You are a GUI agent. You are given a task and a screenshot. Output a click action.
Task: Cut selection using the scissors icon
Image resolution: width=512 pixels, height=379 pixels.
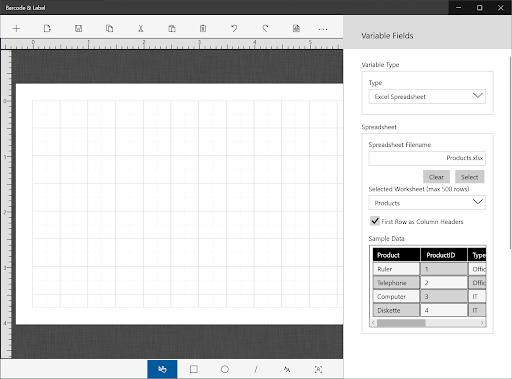pos(141,29)
